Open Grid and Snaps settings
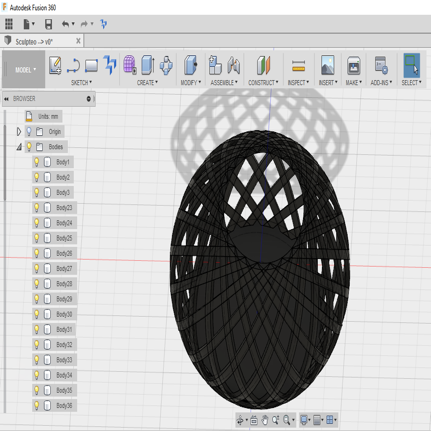Screen dimensions: 431x431 point(318,420)
